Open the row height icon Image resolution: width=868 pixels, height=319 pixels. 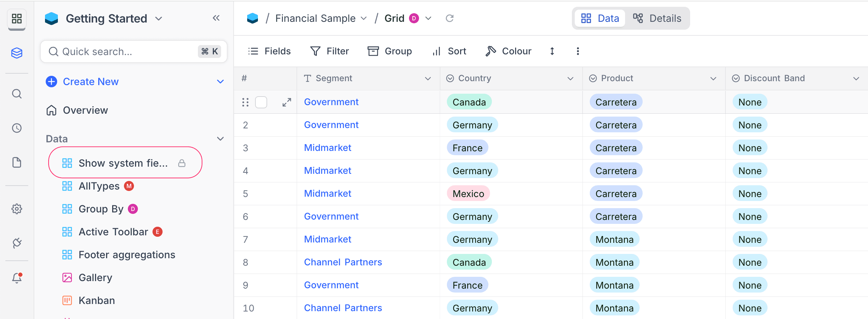click(552, 51)
